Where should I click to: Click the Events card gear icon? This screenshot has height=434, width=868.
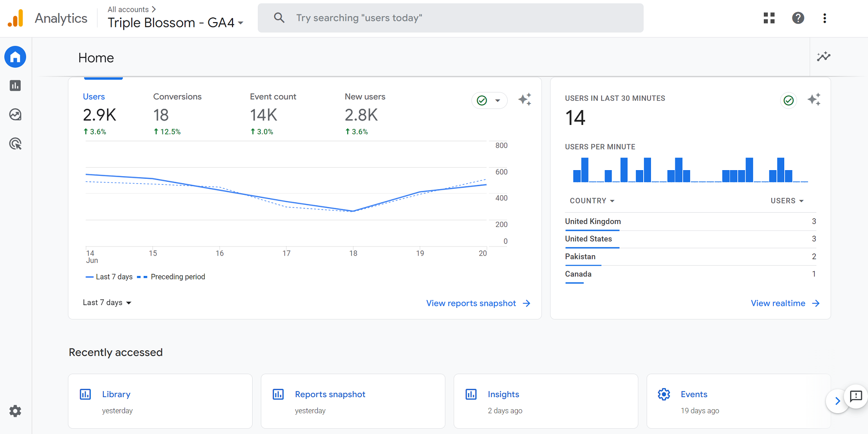tap(664, 394)
